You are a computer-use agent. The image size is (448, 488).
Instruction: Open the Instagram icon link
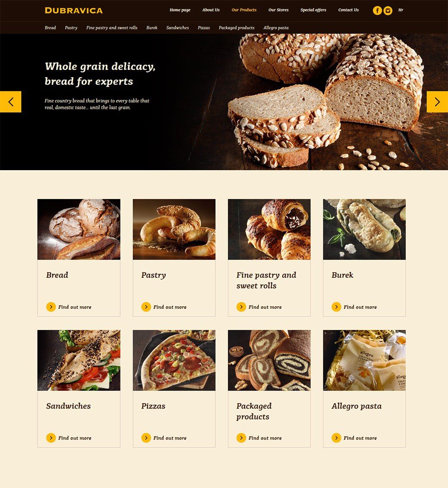[388, 11]
